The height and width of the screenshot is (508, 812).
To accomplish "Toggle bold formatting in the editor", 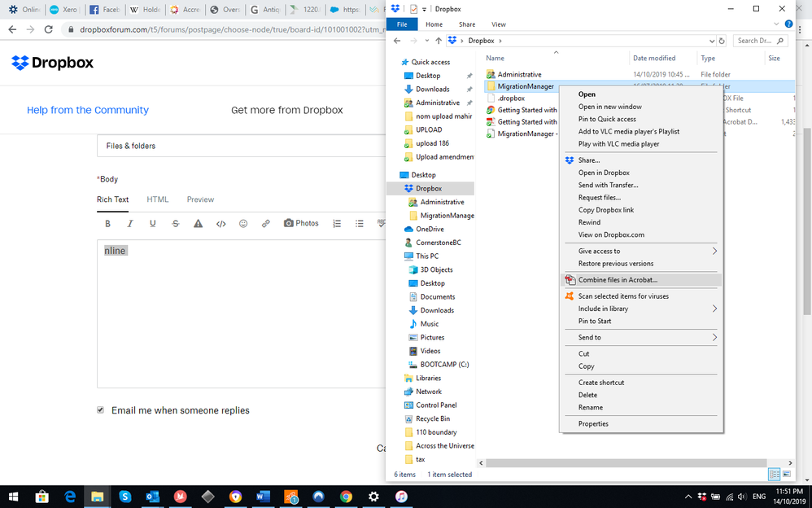I will click(107, 223).
